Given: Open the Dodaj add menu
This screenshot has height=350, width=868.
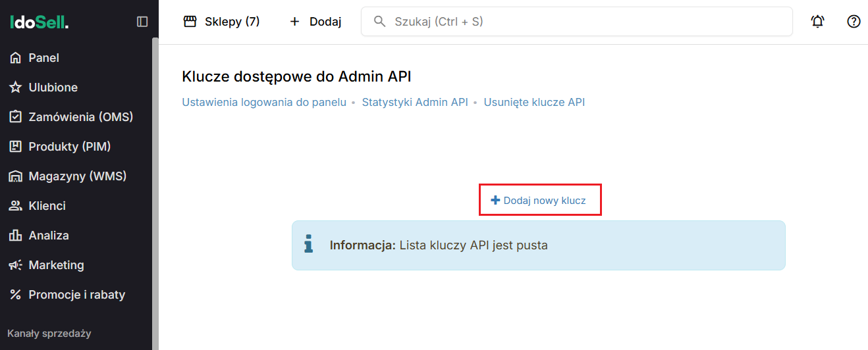Looking at the screenshot, I should 315,22.
